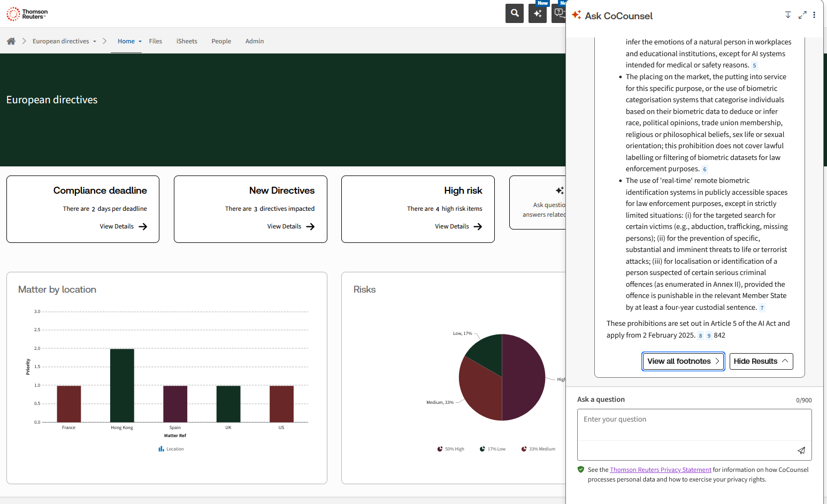Click the home icon in breadcrumb
Image resolution: width=827 pixels, height=504 pixels.
11,41
